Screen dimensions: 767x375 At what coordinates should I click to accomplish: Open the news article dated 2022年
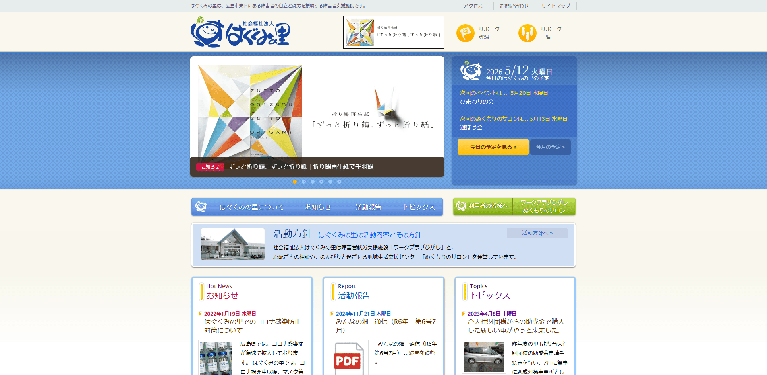click(252, 326)
